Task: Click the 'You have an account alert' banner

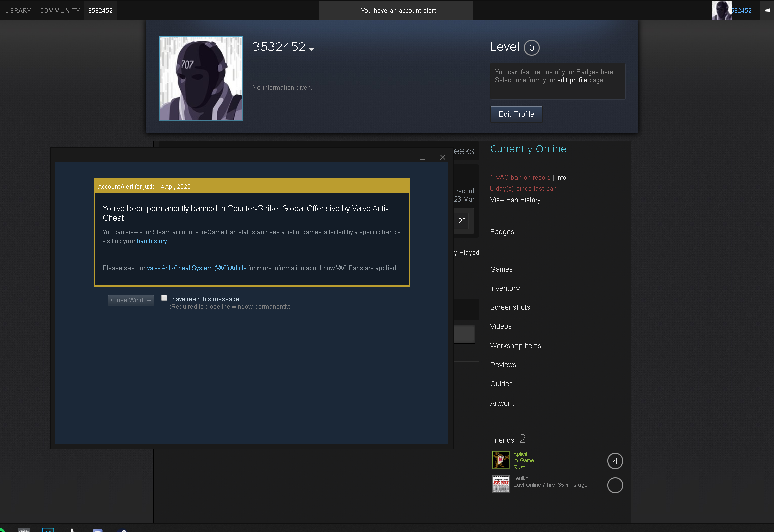Action: click(396, 10)
